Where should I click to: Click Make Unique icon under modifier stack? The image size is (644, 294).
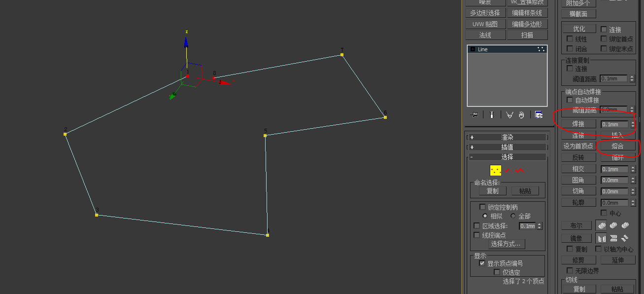pyautogui.click(x=509, y=114)
